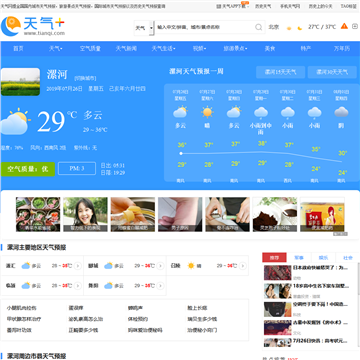Open the 手机天气网 top link

tap(290, 6)
